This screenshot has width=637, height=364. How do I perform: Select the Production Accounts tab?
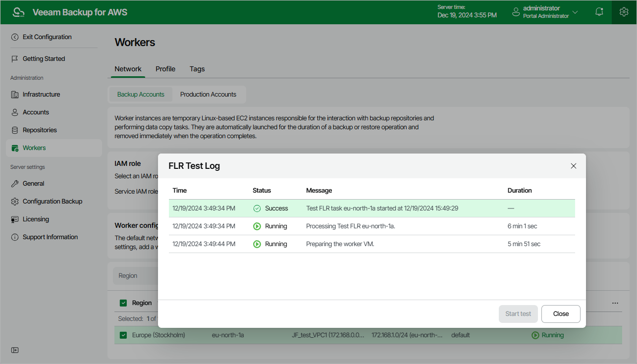coord(208,95)
